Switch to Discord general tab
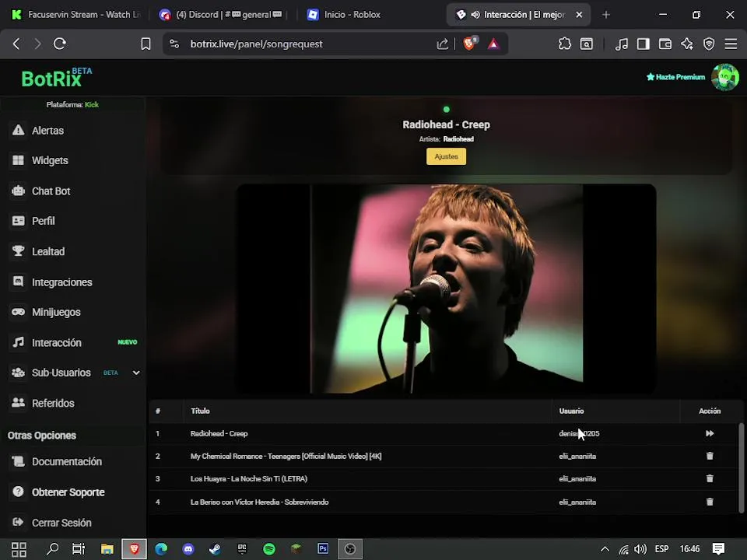The width and height of the screenshot is (747, 560). point(222,15)
